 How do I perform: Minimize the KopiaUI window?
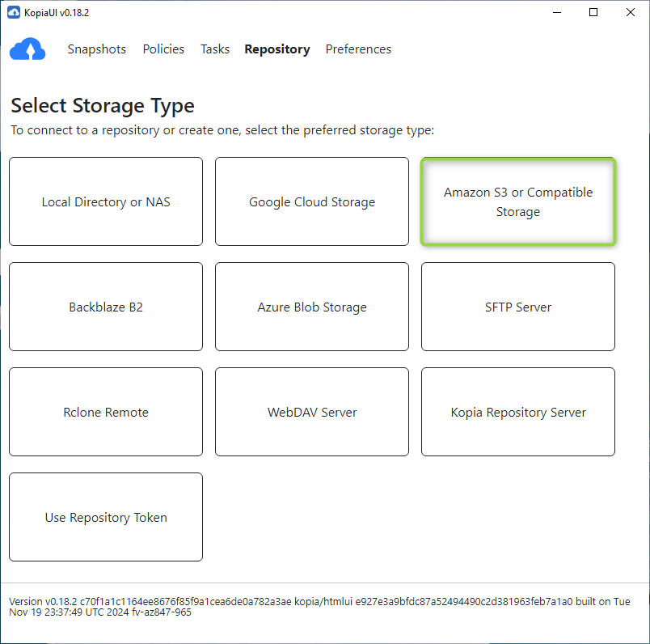point(557,12)
